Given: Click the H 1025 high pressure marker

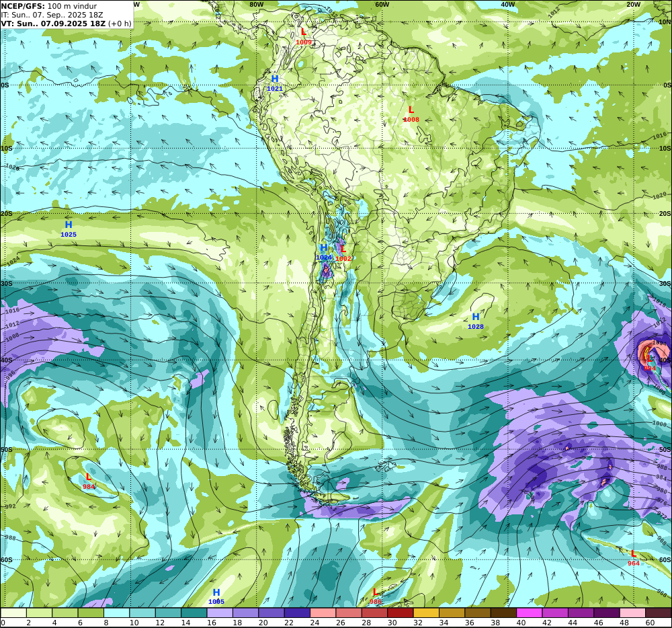Looking at the screenshot, I should [x=69, y=229].
